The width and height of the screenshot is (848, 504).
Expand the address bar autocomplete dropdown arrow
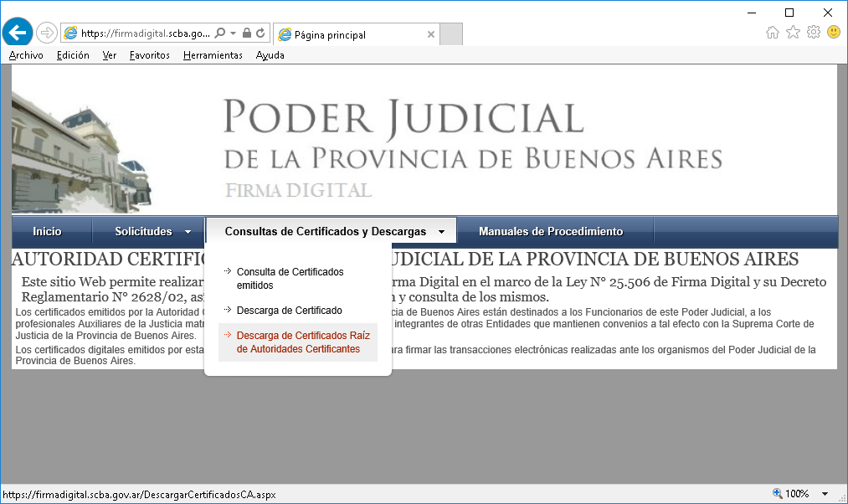(232, 33)
